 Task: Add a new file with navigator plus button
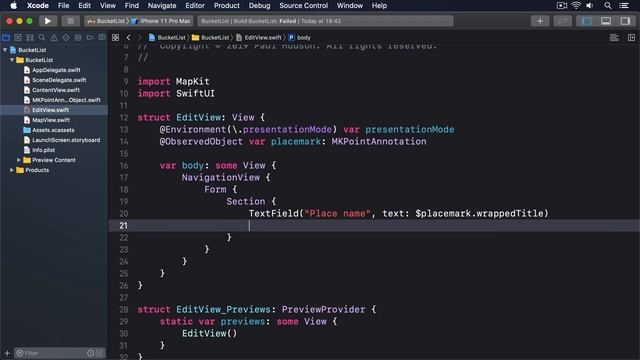(x=7, y=353)
